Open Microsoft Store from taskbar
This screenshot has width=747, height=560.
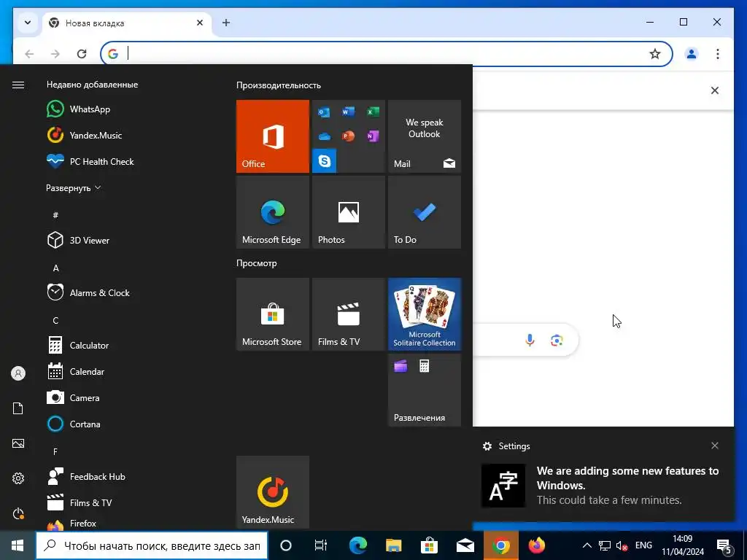pos(429,545)
